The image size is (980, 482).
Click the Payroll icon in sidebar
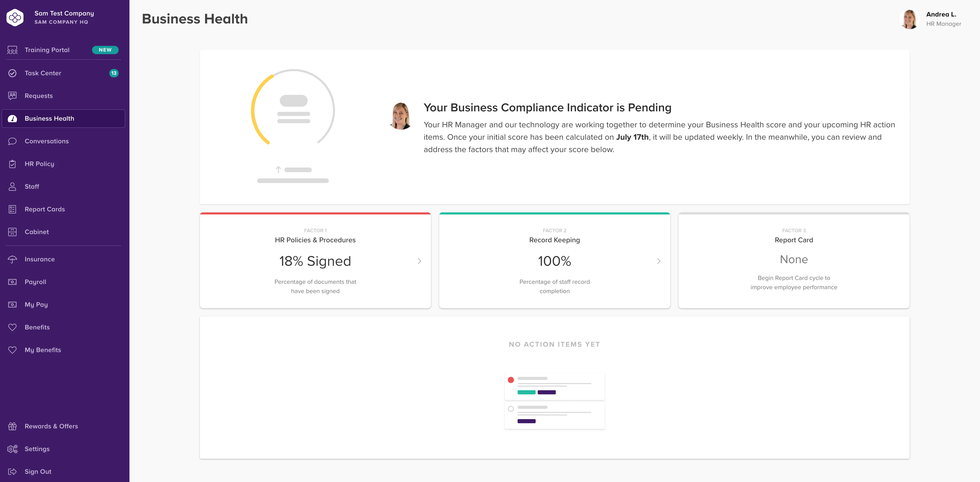point(13,282)
